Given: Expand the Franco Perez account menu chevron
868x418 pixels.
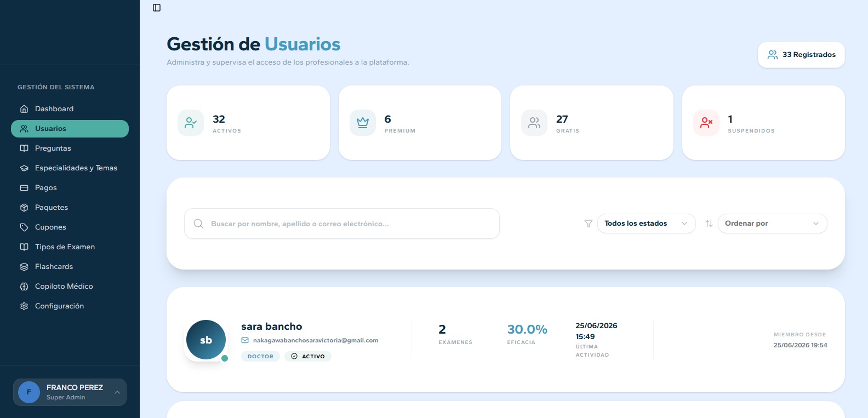Looking at the screenshot, I should (x=117, y=392).
